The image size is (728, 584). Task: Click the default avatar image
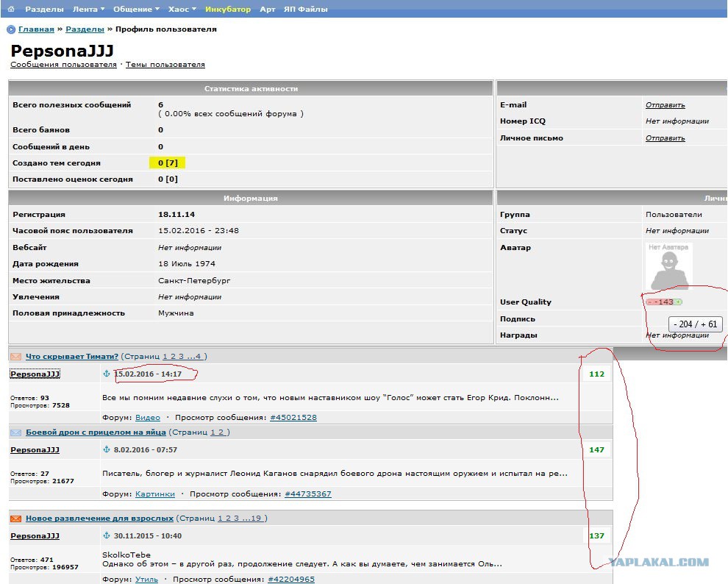pos(669,266)
